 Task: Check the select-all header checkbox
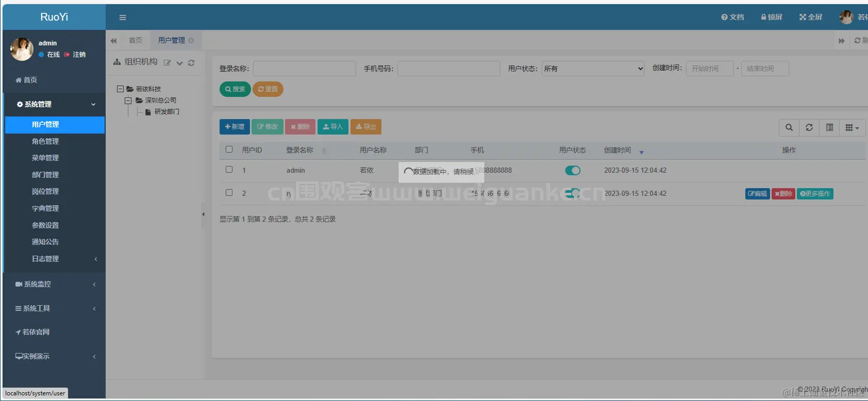(x=229, y=149)
